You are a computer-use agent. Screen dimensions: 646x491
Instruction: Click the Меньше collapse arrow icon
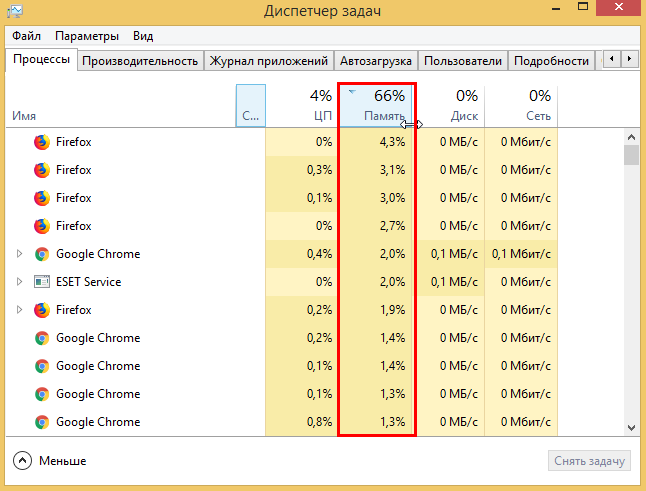(23, 461)
